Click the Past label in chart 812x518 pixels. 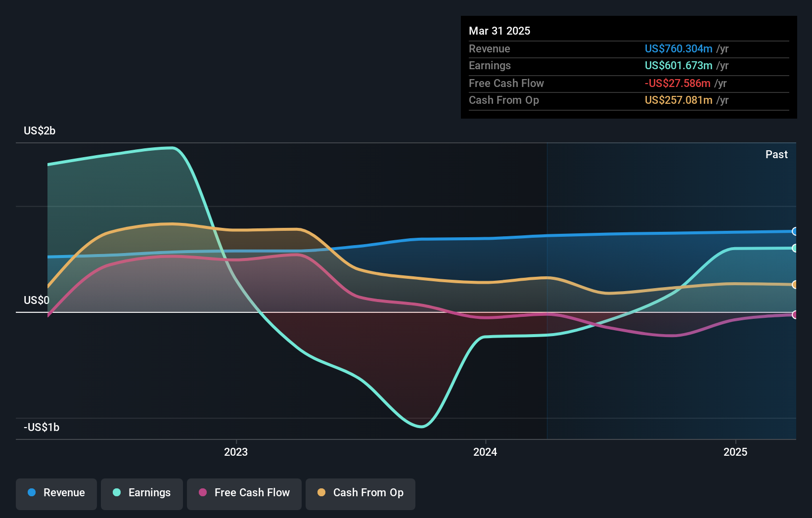click(776, 154)
